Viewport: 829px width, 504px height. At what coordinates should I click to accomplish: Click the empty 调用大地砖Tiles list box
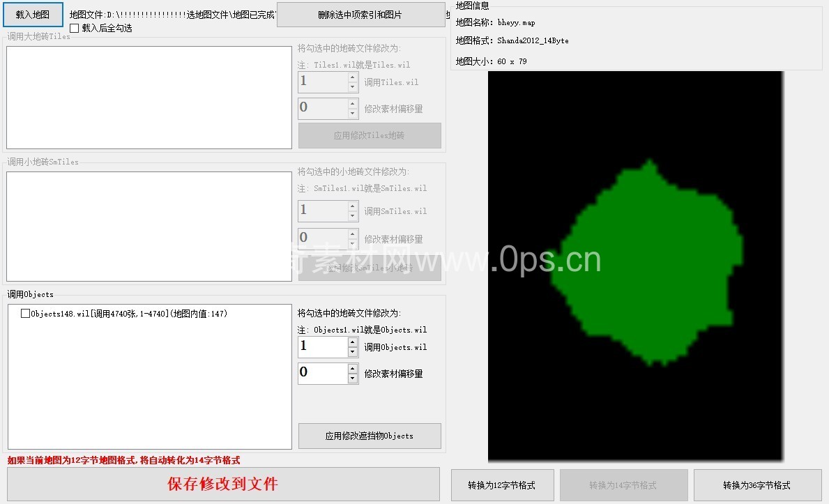[149, 98]
